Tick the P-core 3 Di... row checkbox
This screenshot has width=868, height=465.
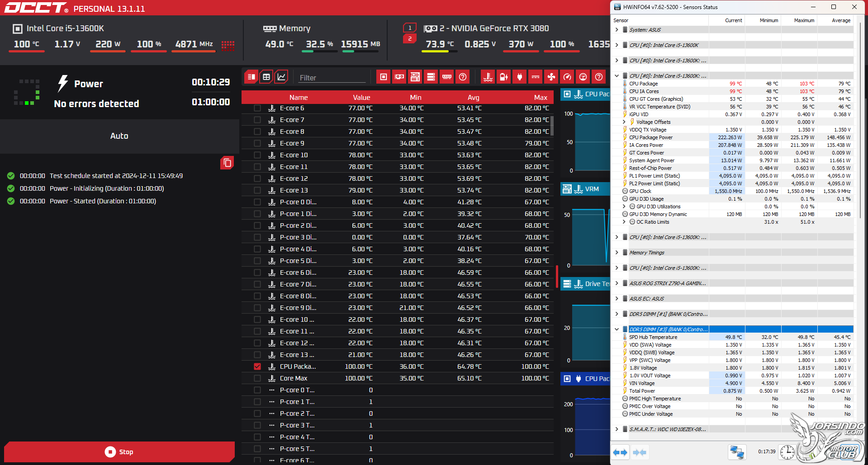click(x=257, y=237)
